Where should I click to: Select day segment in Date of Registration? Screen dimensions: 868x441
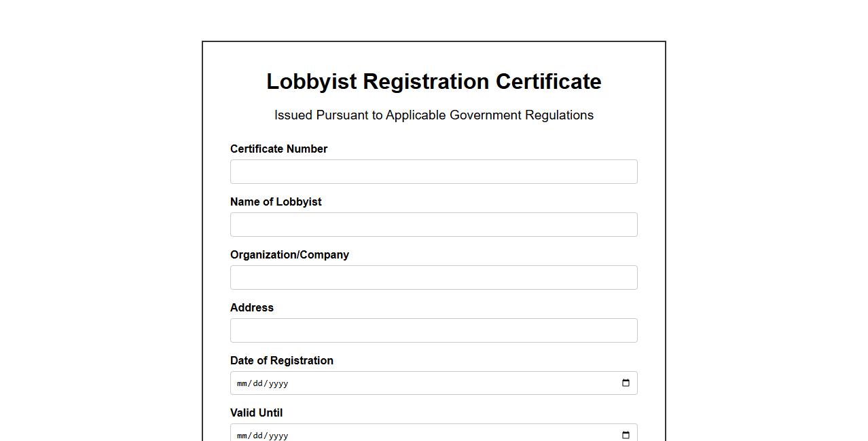tap(259, 383)
